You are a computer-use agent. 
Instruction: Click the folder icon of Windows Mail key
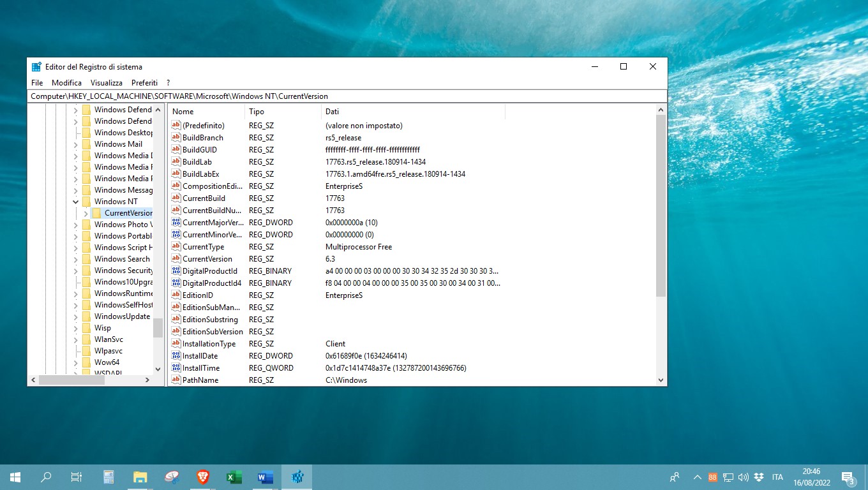pos(86,144)
